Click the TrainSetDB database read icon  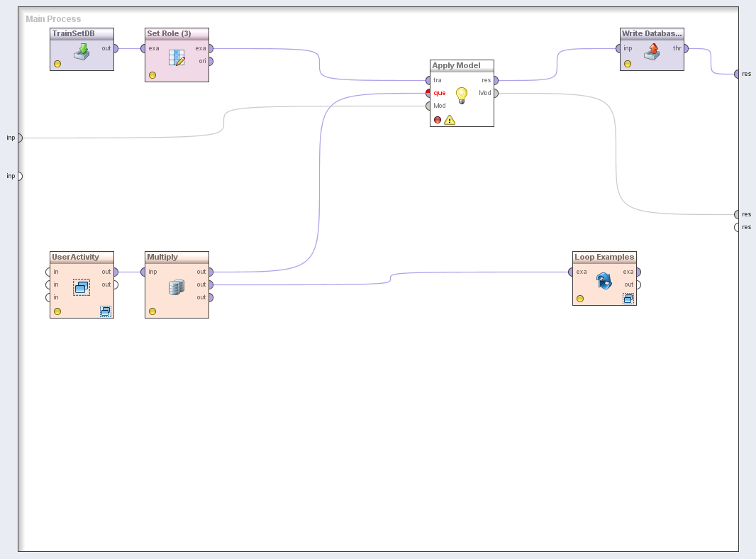point(82,52)
